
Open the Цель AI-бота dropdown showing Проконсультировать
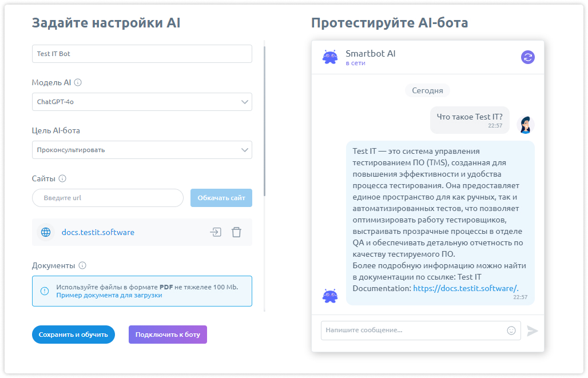point(142,150)
